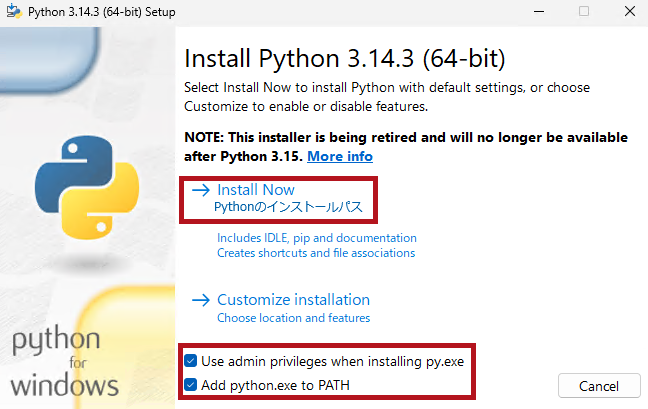Start installation via Install Now text
This screenshot has width=648, height=409.
tap(255, 190)
